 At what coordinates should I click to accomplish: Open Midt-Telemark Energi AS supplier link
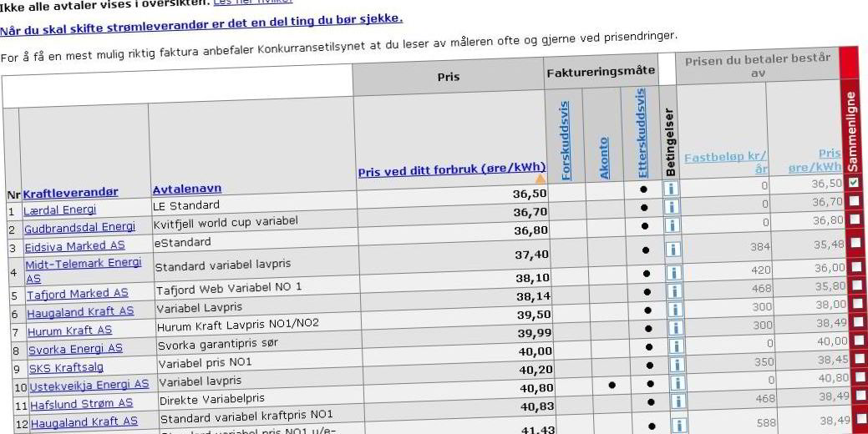84,270
